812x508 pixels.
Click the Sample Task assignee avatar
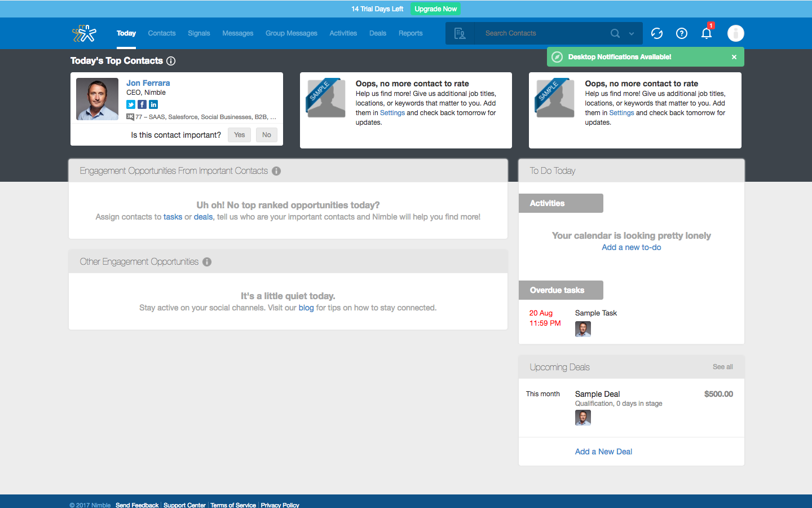583,329
